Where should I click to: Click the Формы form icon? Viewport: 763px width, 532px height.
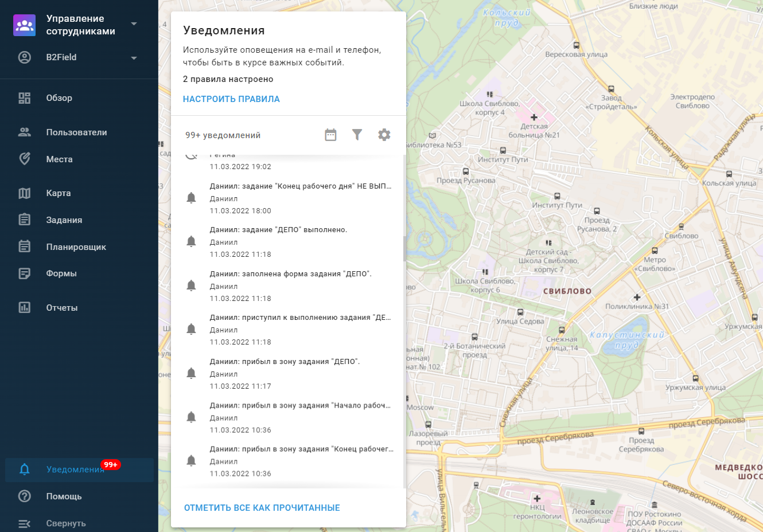(x=25, y=273)
